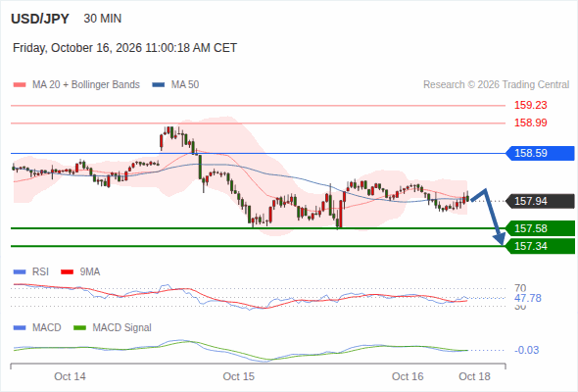Click the green 157.34 support price tag
Screen dimensions: 578x392
pos(540,246)
